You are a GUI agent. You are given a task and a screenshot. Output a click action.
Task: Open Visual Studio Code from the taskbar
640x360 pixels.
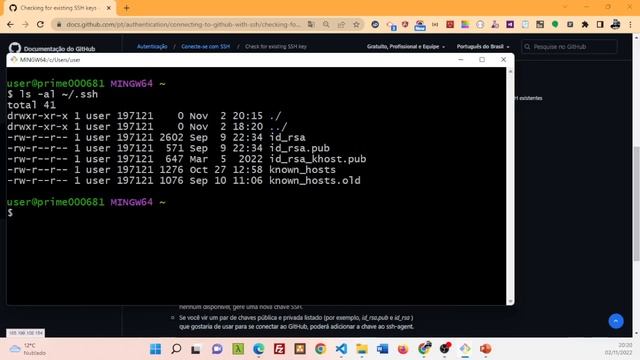[341, 349]
